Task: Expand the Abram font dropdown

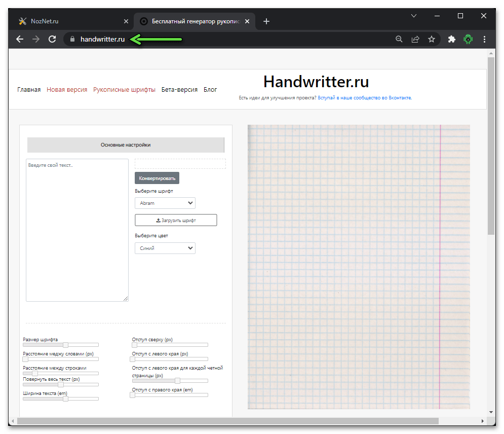Action: [165, 203]
